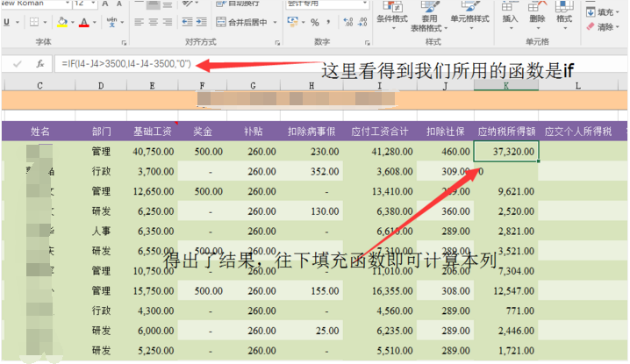630x364 pixels.
Task: Open borders dropdown arrow
Action: [45, 23]
